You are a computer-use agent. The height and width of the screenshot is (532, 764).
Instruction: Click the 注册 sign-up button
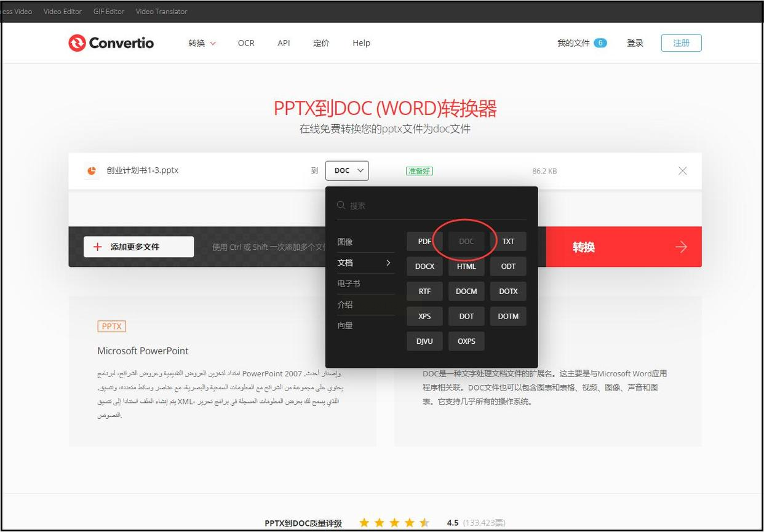(681, 43)
